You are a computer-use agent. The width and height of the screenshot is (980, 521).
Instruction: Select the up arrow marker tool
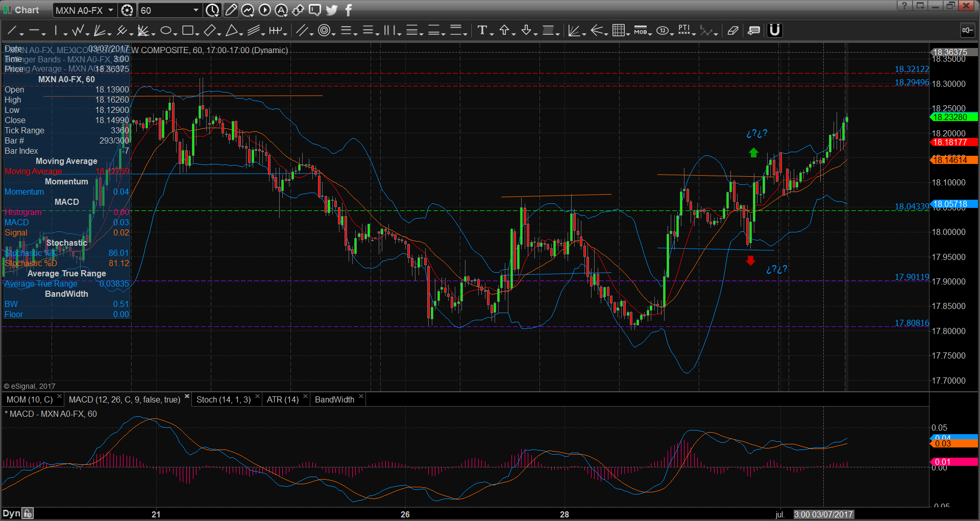504,31
